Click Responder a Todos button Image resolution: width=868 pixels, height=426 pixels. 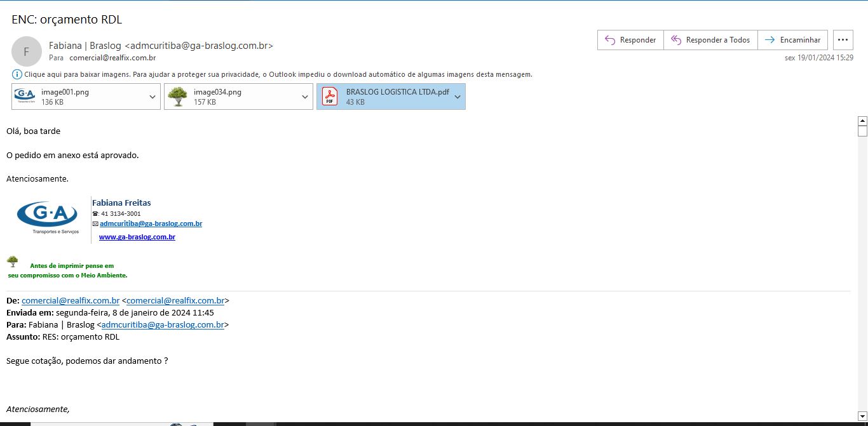coord(710,40)
